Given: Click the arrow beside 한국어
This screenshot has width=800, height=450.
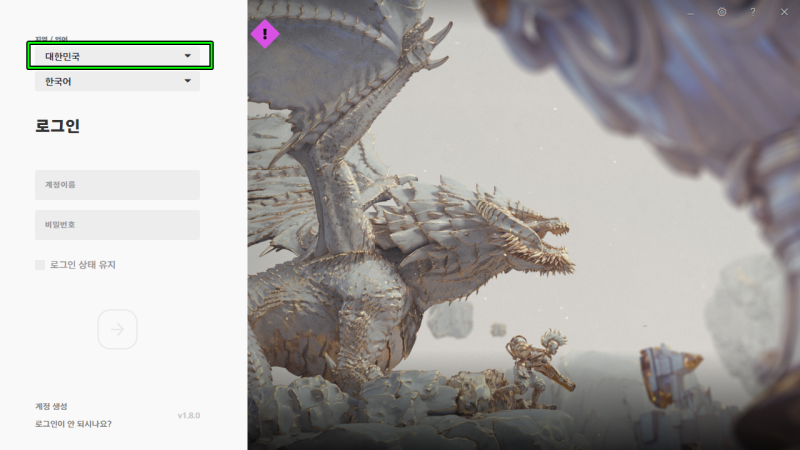Looking at the screenshot, I should [188, 81].
